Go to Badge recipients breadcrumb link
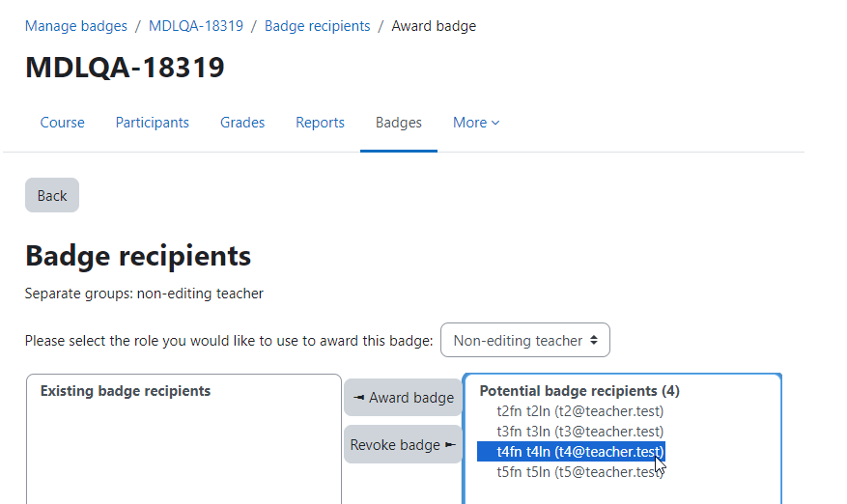This screenshot has height=504, width=847. coord(317,26)
